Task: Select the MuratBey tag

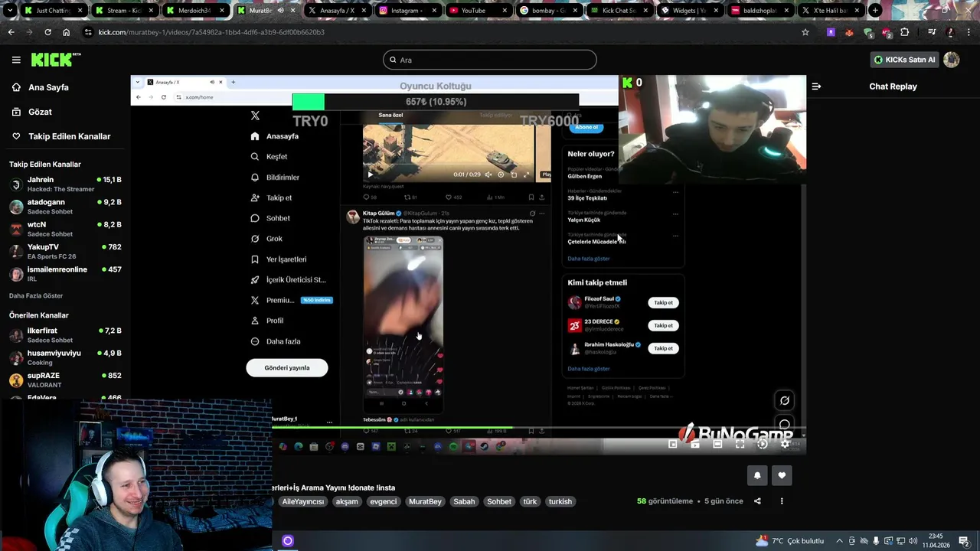Action: click(x=425, y=501)
